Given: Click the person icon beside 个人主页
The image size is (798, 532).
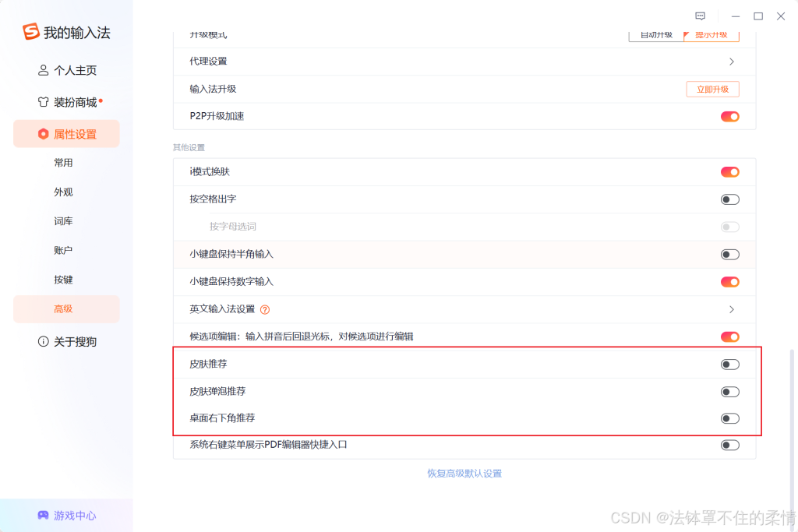Looking at the screenshot, I should click(44, 70).
